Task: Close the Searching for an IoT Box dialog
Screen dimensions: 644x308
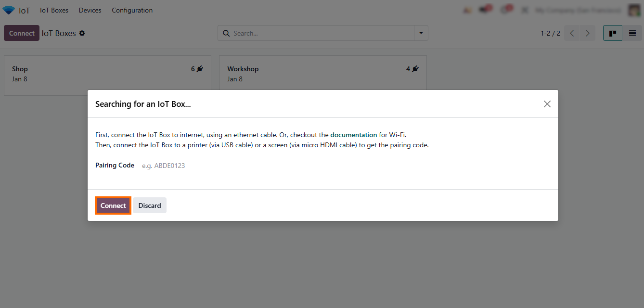Action: click(547, 104)
